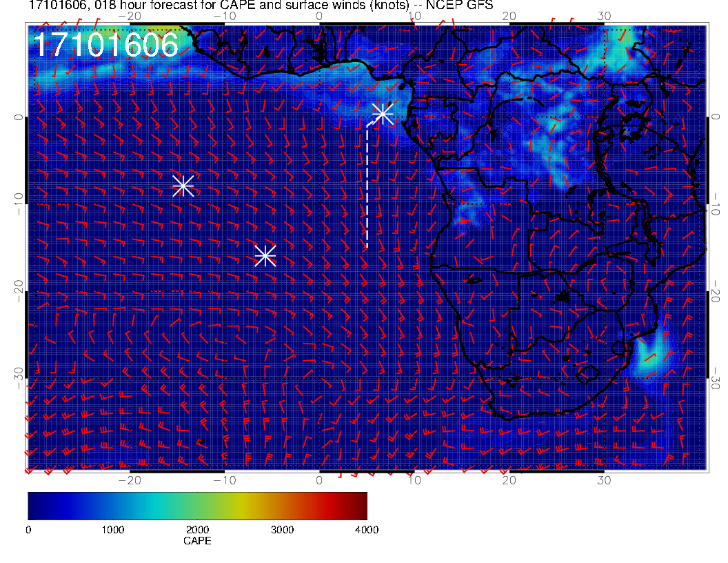Click the -10 latitude label on the right axis
Image resolution: width=728 pixels, height=563 pixels.
click(x=716, y=204)
